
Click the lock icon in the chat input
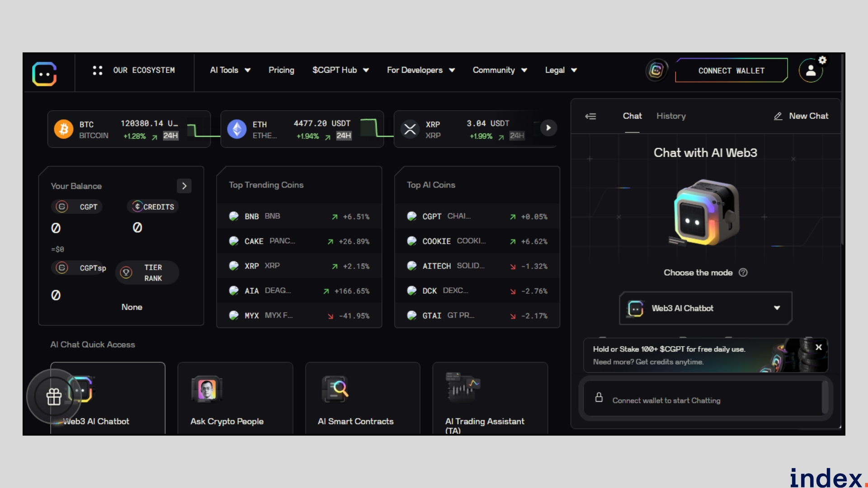coord(599,397)
